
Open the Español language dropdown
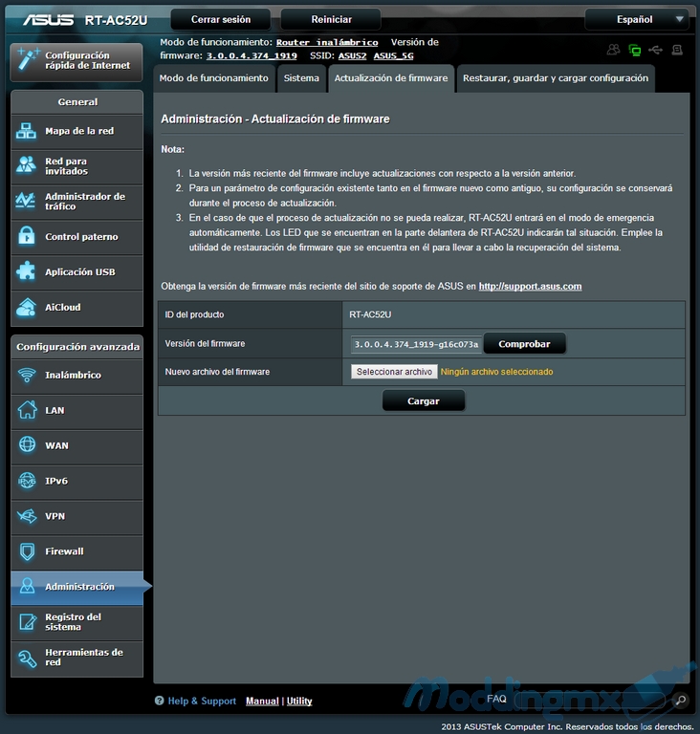(x=636, y=20)
